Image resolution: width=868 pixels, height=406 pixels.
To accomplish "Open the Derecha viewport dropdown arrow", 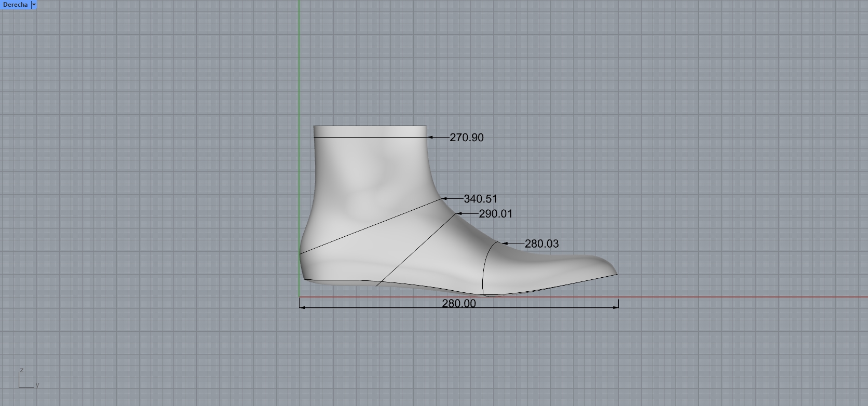I will pos(34,5).
